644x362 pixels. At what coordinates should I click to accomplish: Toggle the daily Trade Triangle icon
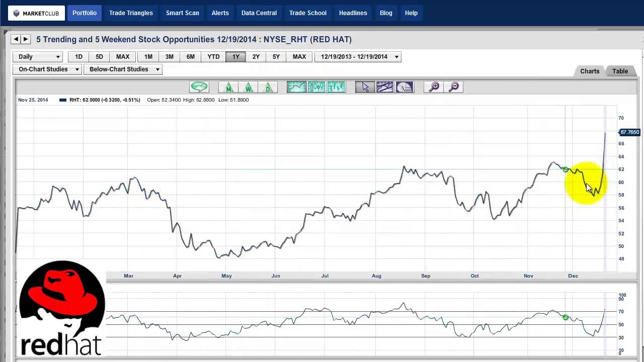268,87
